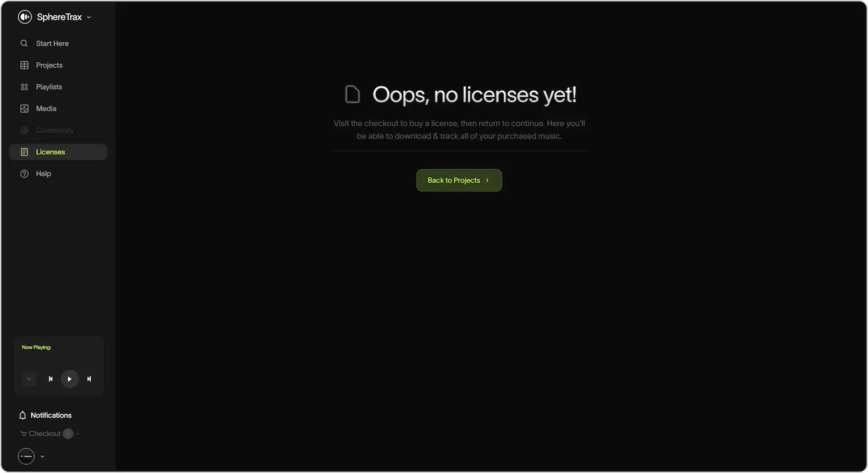Click the Media image icon
The height and width of the screenshot is (473, 868).
pyautogui.click(x=24, y=109)
